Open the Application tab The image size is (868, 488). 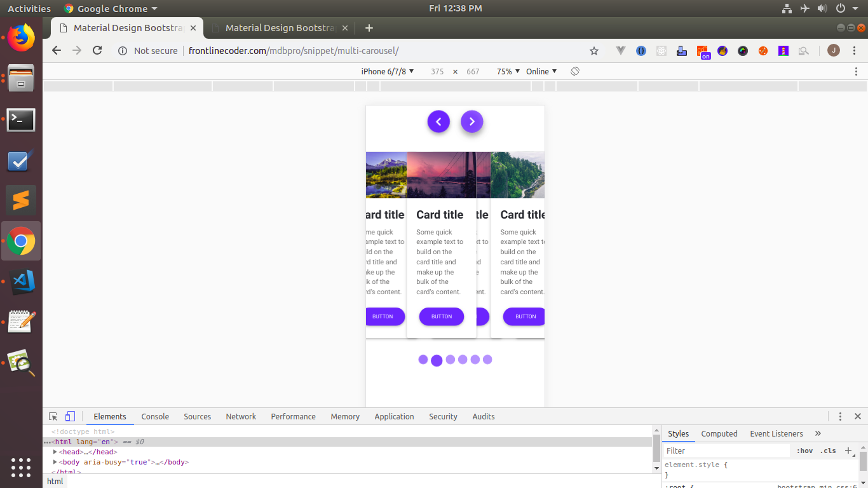point(394,417)
